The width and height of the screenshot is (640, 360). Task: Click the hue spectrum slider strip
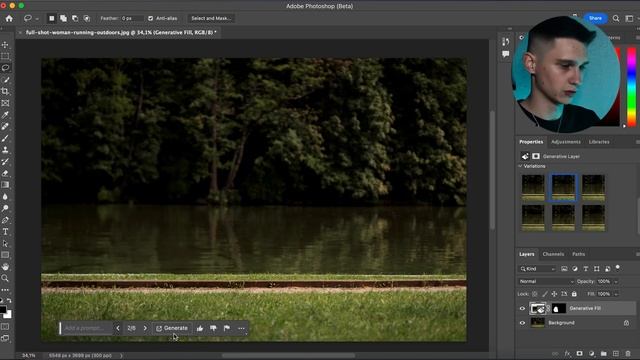(631, 87)
